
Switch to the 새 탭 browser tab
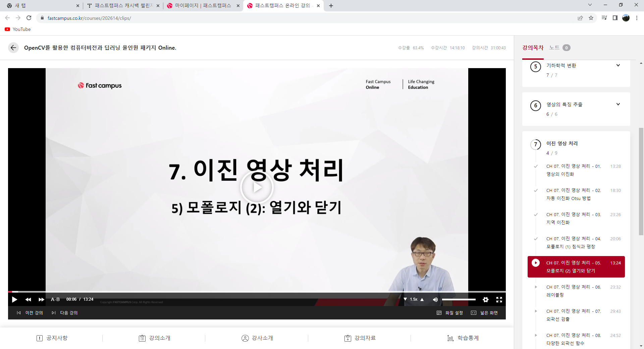[x=42, y=6]
